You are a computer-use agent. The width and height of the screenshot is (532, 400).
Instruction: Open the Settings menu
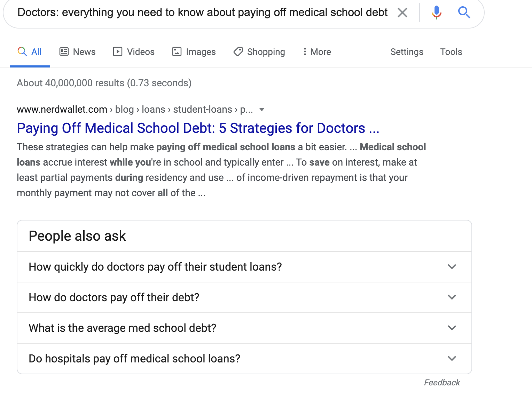(407, 51)
